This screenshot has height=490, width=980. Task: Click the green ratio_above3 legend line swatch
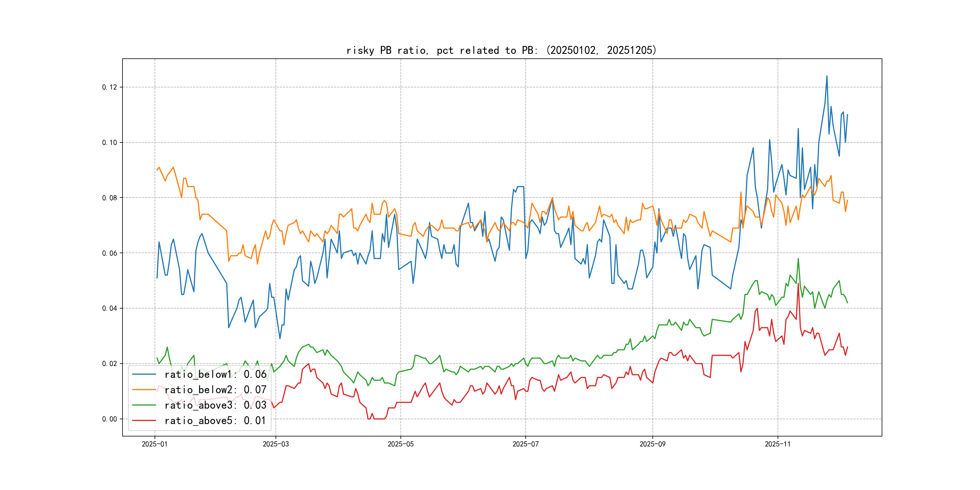click(144, 405)
